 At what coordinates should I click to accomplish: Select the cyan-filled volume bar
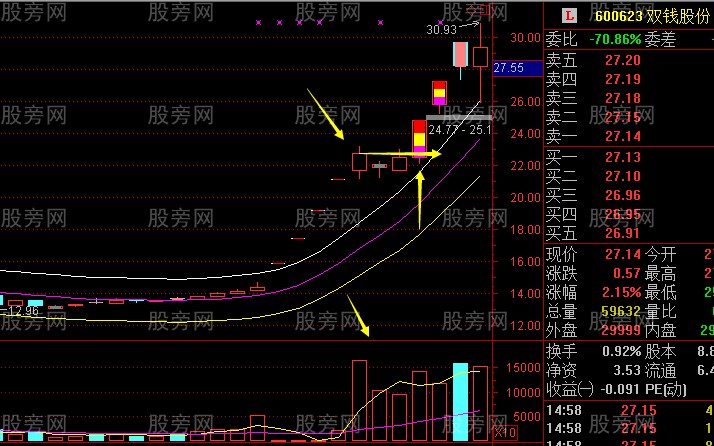click(460, 401)
